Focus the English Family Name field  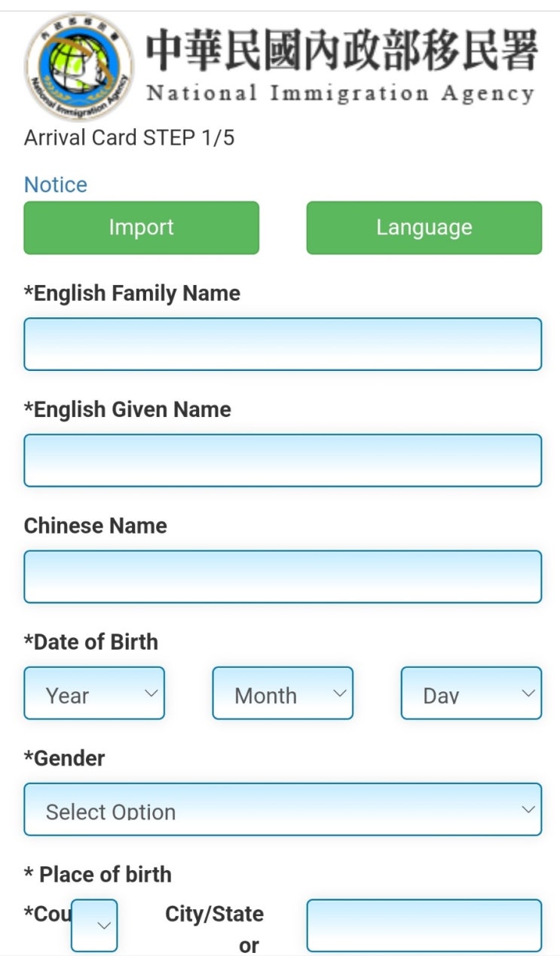pos(283,344)
